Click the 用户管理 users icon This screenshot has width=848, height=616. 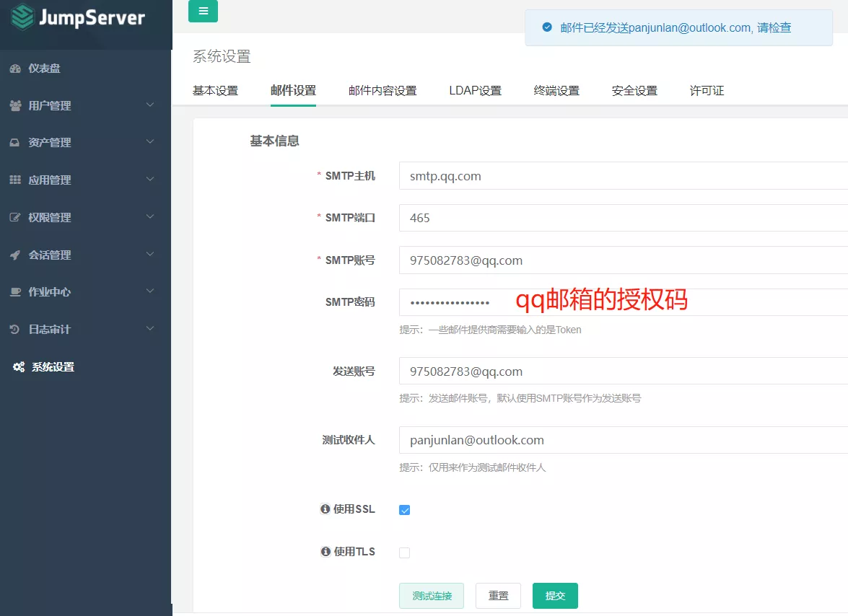coord(15,106)
